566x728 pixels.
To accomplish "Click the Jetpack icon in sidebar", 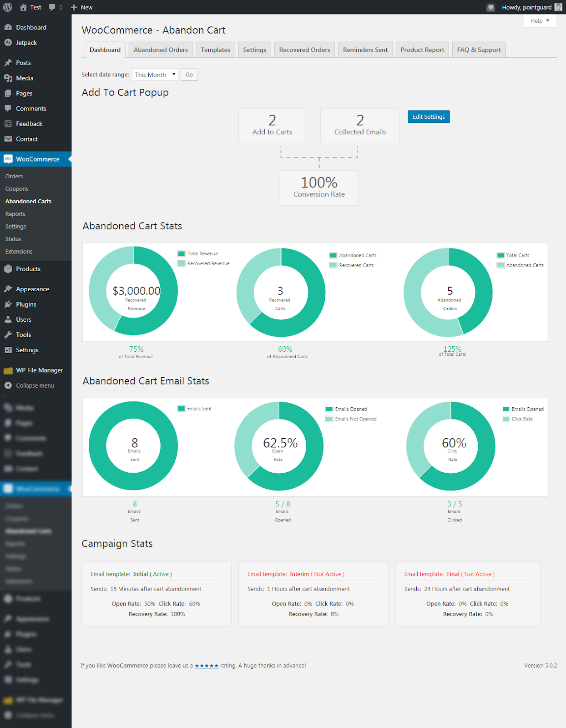I will click(x=8, y=42).
